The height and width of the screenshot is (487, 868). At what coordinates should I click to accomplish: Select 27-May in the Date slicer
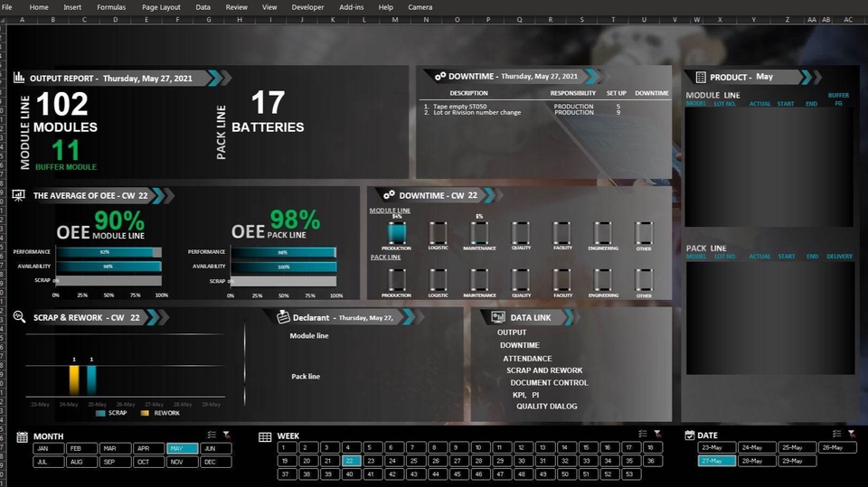pos(716,461)
